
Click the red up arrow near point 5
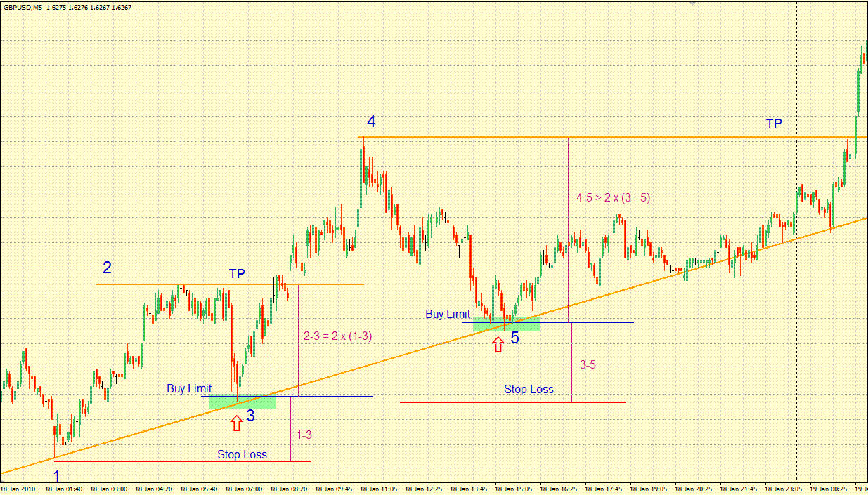coord(498,344)
